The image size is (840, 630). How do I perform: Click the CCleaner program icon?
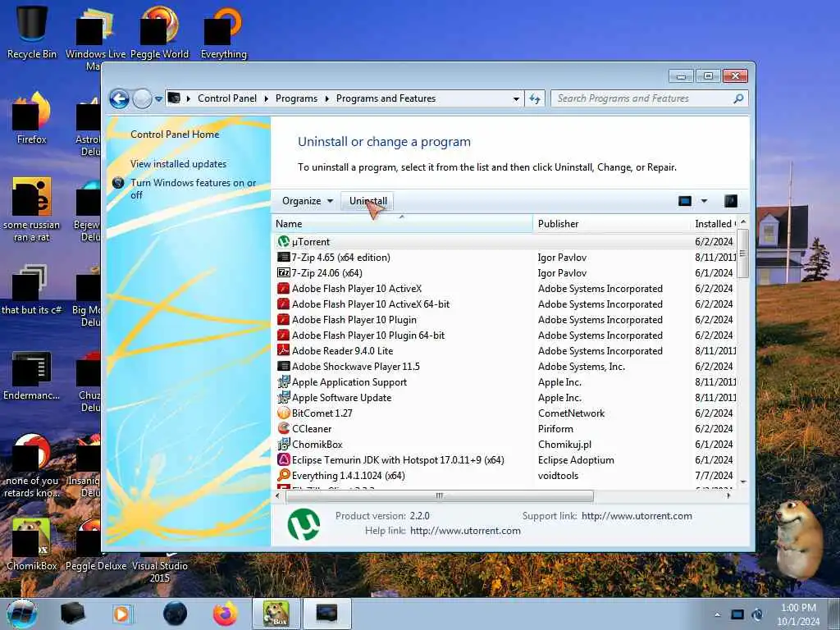[x=283, y=428]
